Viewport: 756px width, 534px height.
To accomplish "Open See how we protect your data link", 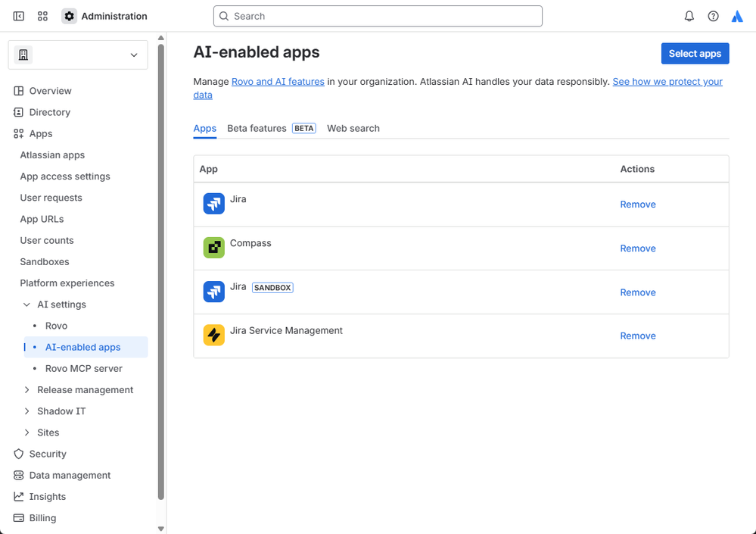I will click(667, 82).
